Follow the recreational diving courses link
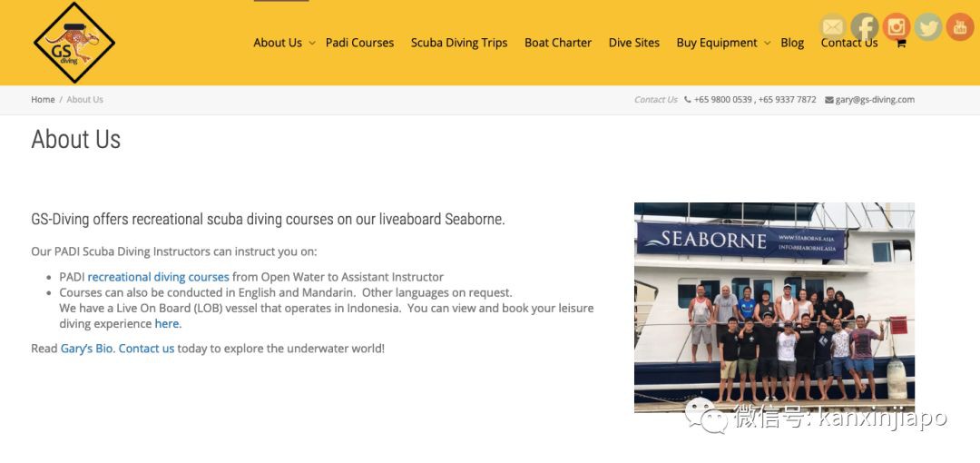980x463 pixels. pyautogui.click(x=158, y=277)
